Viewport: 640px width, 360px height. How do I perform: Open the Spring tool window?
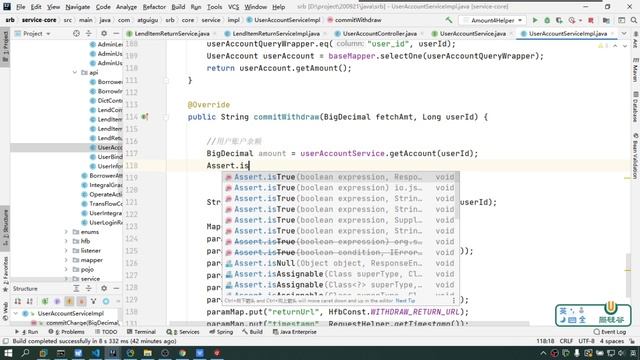pyautogui.click(x=221, y=332)
